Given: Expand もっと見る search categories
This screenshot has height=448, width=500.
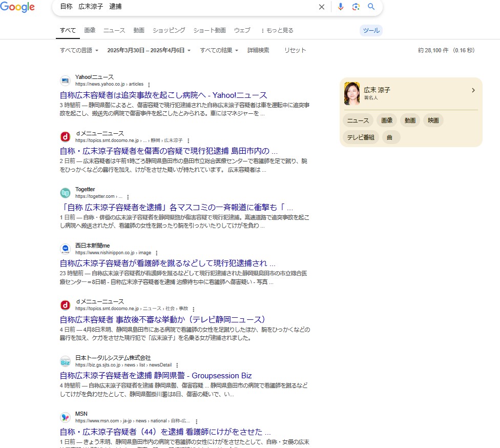Looking at the screenshot, I should pyautogui.click(x=277, y=30).
